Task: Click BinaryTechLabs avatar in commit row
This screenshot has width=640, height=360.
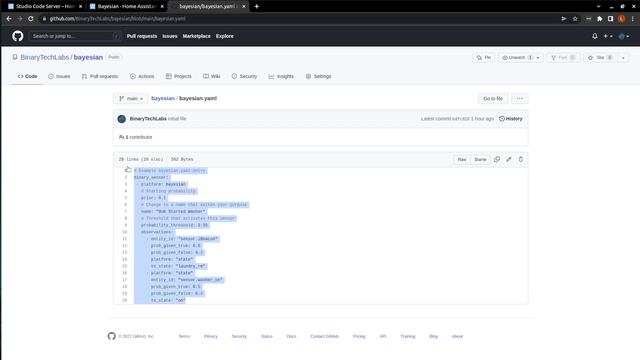Action: (x=122, y=119)
